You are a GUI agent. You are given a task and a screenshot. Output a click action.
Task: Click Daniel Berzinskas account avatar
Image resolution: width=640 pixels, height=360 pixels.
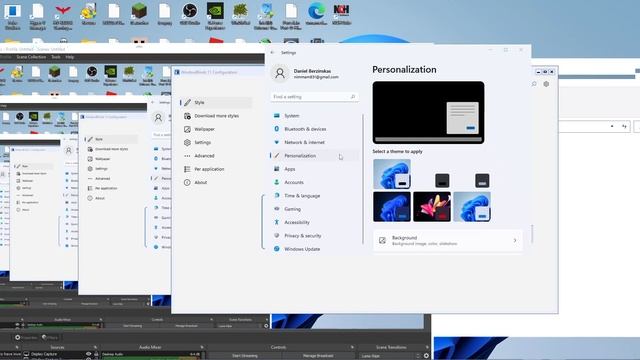click(x=280, y=73)
